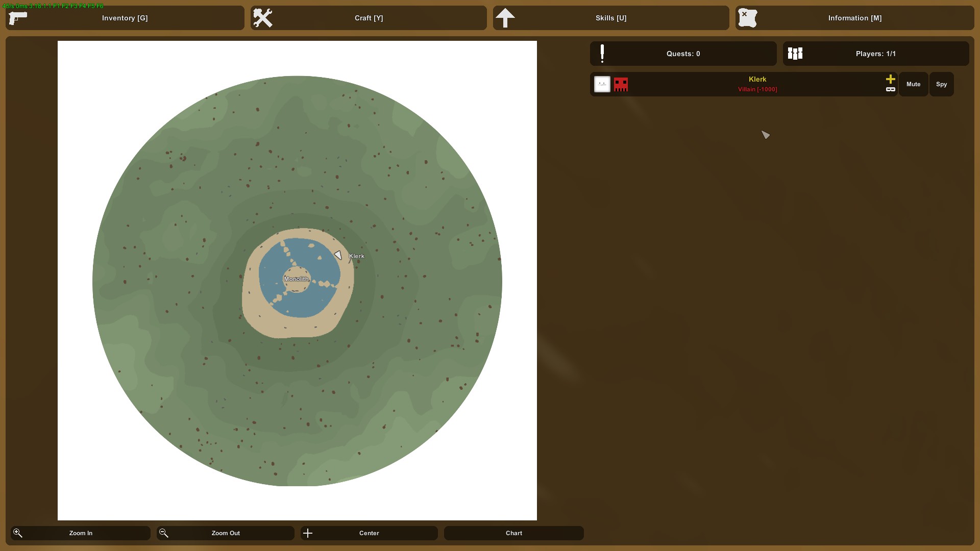Open the Craft tab

coord(369,18)
